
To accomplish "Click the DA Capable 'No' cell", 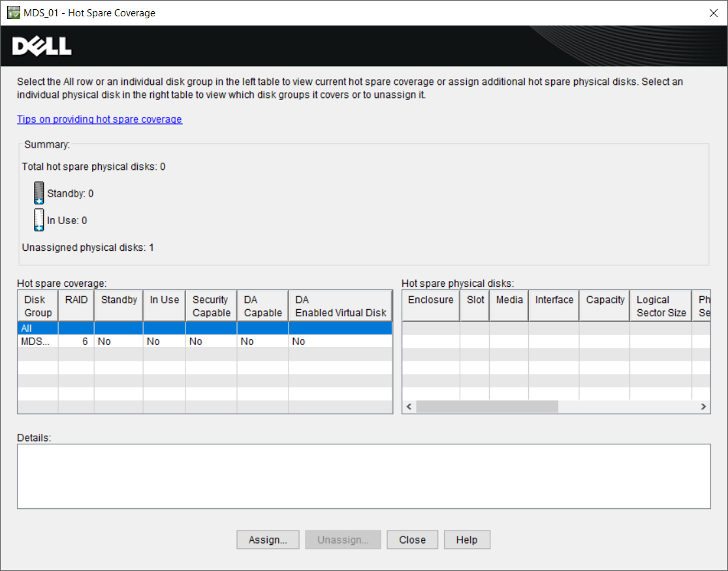I will pos(262,342).
